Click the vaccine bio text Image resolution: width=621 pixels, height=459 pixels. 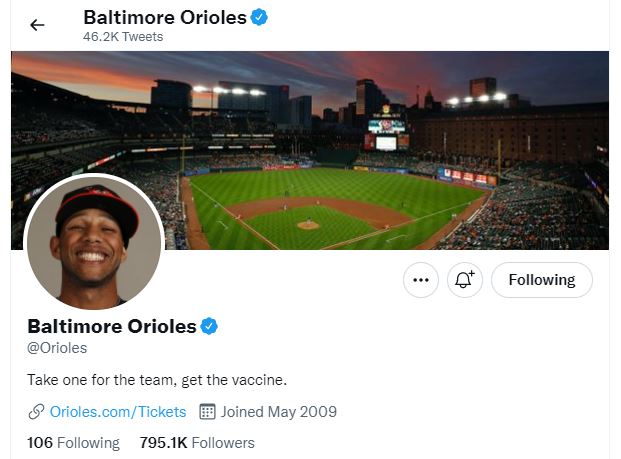tap(157, 380)
